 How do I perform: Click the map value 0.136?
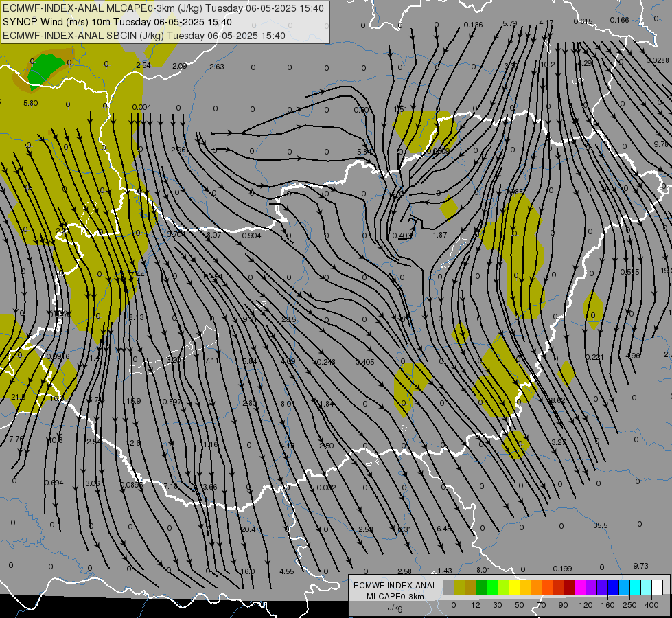(473, 25)
